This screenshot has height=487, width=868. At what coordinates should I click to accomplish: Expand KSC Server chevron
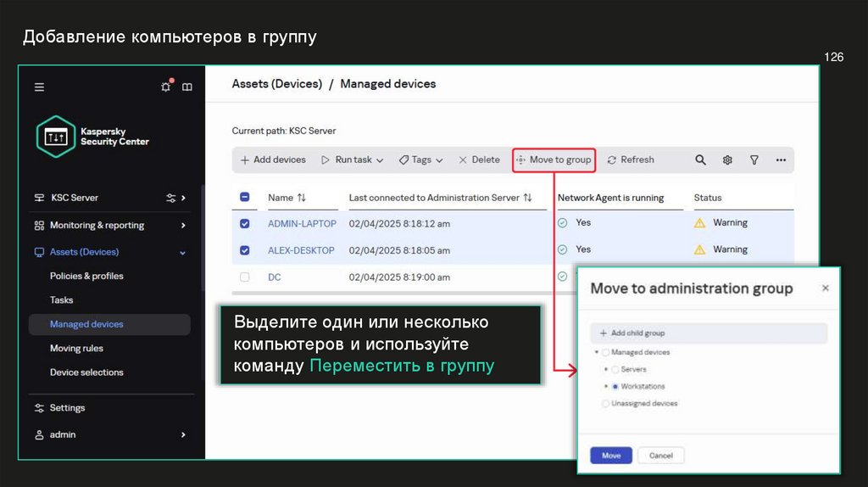pyautogui.click(x=184, y=198)
